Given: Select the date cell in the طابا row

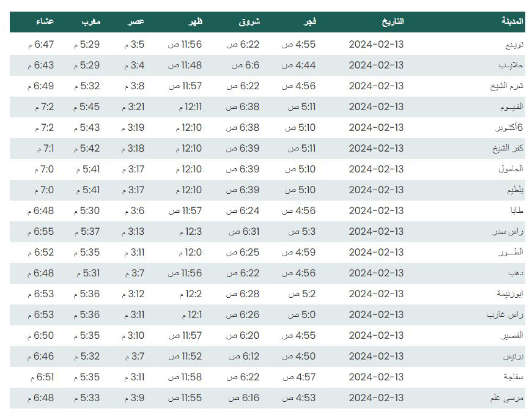Looking at the screenshot, I should pyautogui.click(x=376, y=211).
